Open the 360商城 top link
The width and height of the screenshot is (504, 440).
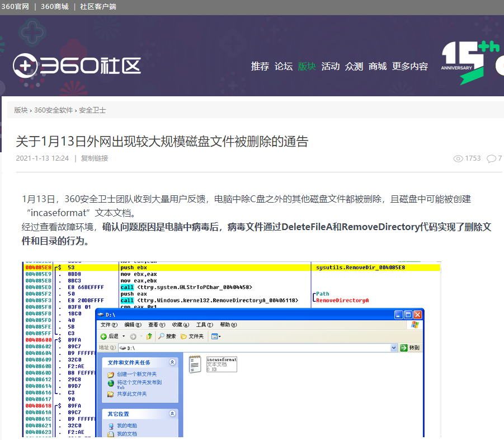[x=54, y=6]
